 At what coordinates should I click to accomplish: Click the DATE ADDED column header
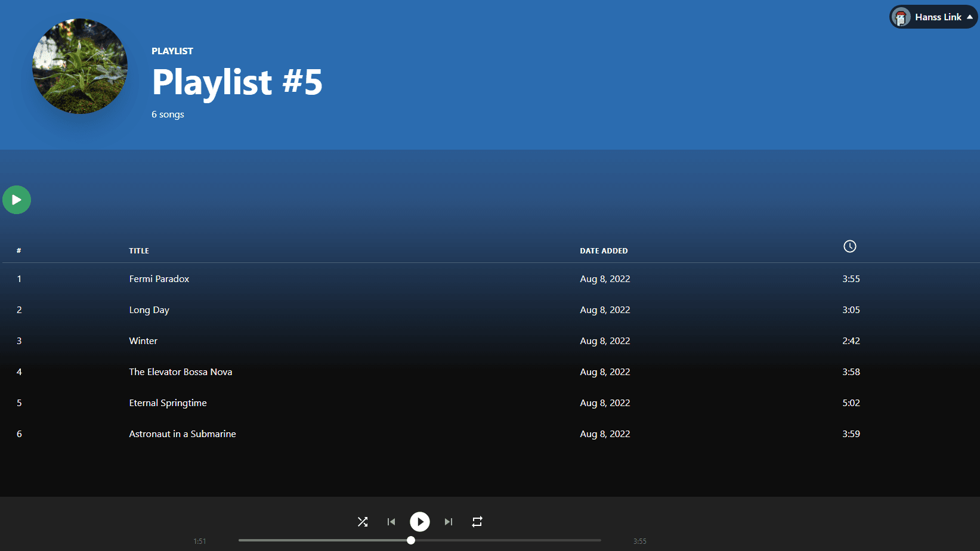604,251
